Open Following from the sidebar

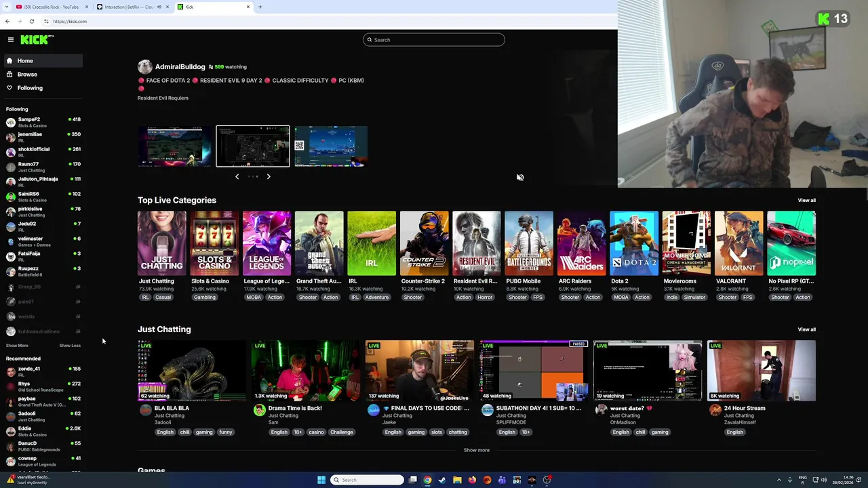click(x=42, y=88)
